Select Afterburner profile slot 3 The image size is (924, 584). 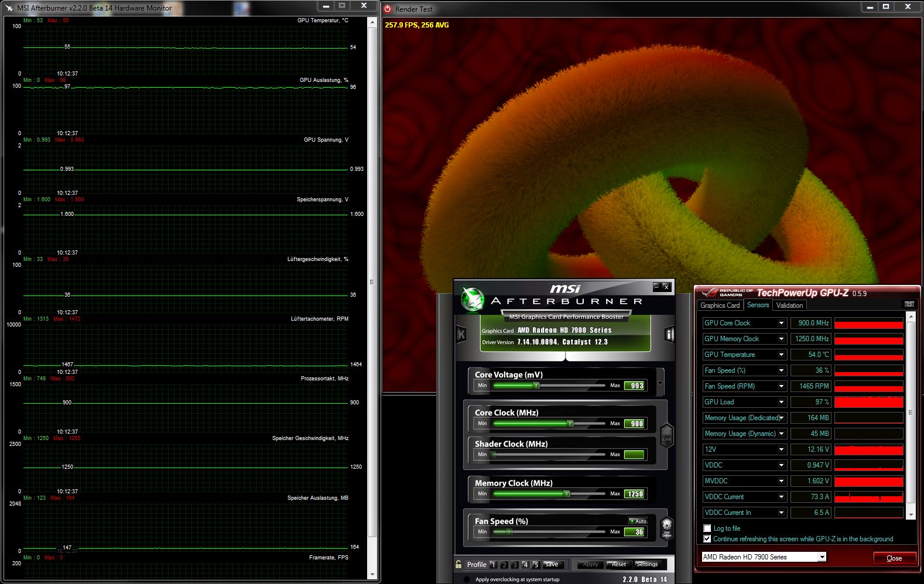point(514,565)
